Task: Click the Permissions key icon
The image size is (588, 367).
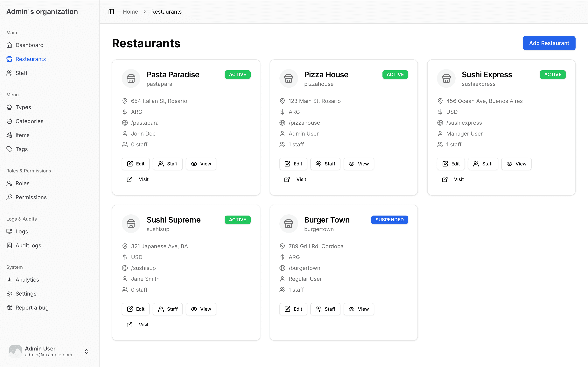Action: click(x=10, y=197)
